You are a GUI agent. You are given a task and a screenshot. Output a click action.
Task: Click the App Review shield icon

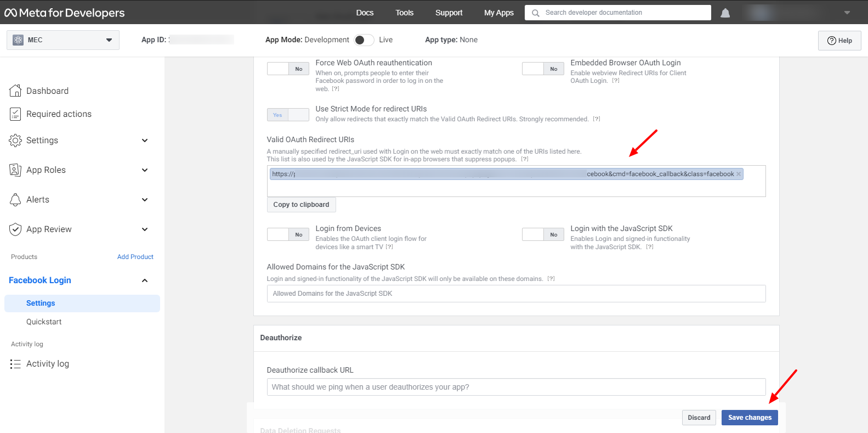[15, 229]
